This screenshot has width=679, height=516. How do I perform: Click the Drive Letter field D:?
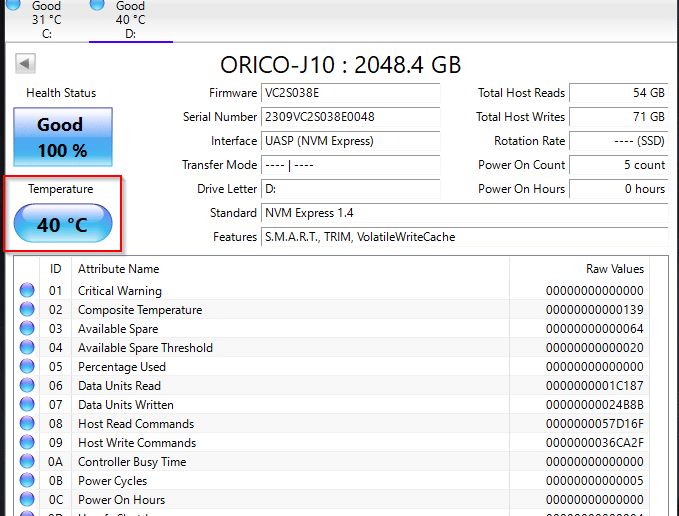tap(350, 189)
